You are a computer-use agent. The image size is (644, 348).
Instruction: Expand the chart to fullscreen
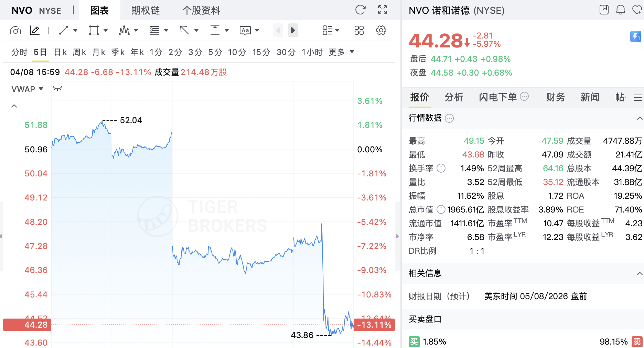[x=383, y=10]
